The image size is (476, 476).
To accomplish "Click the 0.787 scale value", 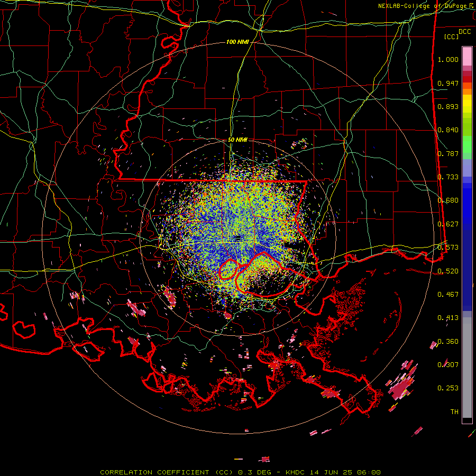I will (x=448, y=153).
